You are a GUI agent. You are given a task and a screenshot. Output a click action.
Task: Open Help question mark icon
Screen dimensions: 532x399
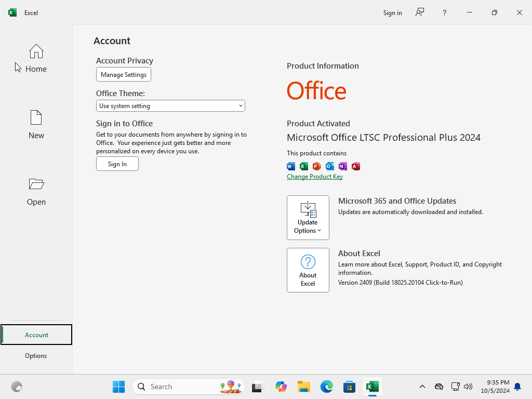tap(445, 12)
